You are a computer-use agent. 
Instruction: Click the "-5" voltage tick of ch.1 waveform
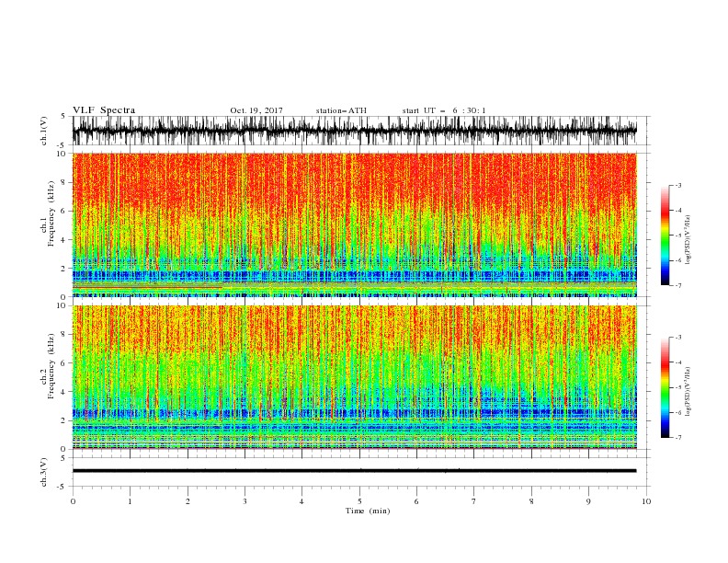[x=62, y=145]
